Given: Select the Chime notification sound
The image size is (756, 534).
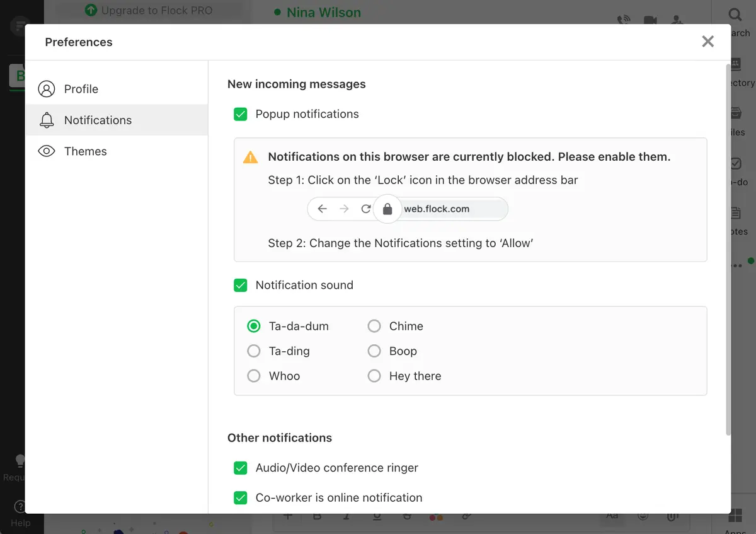Looking at the screenshot, I should (374, 326).
